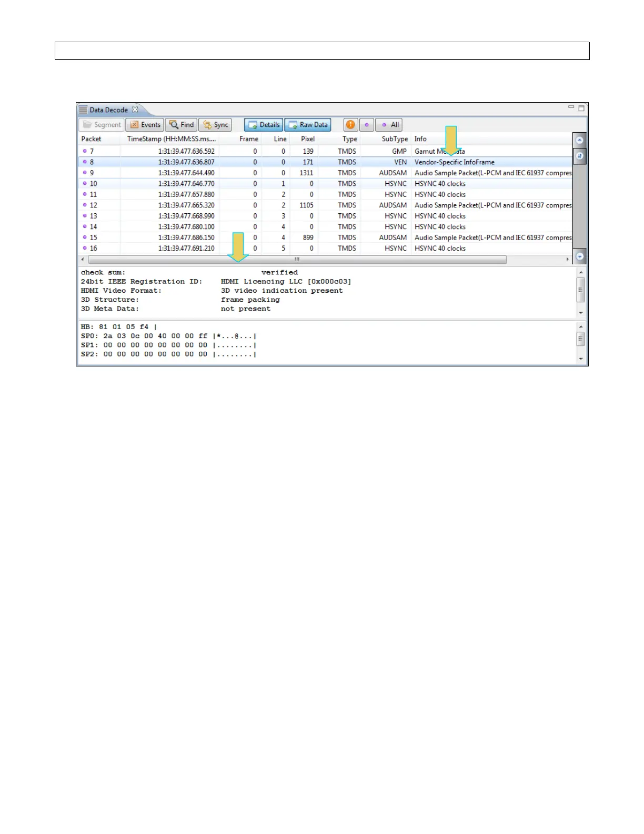Image resolution: width=644 pixels, height=834 pixels.
Task: Select packet 10 row number
Action: tap(93, 184)
